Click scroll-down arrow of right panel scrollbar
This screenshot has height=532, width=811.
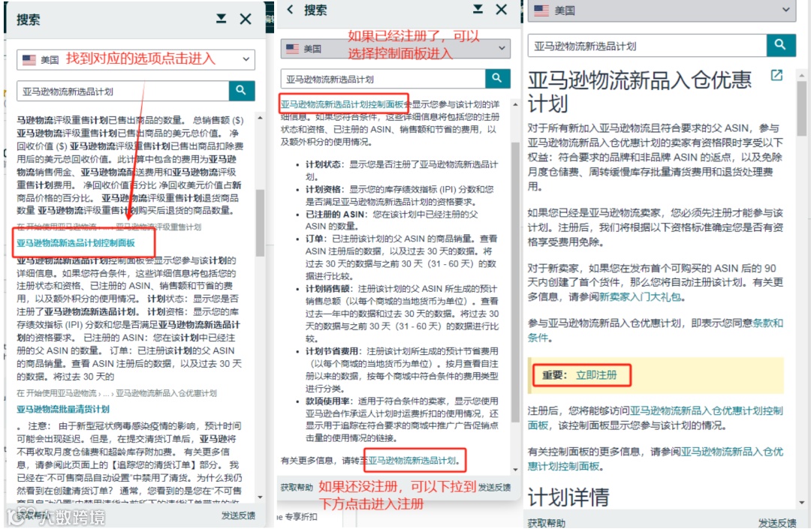[x=802, y=502]
